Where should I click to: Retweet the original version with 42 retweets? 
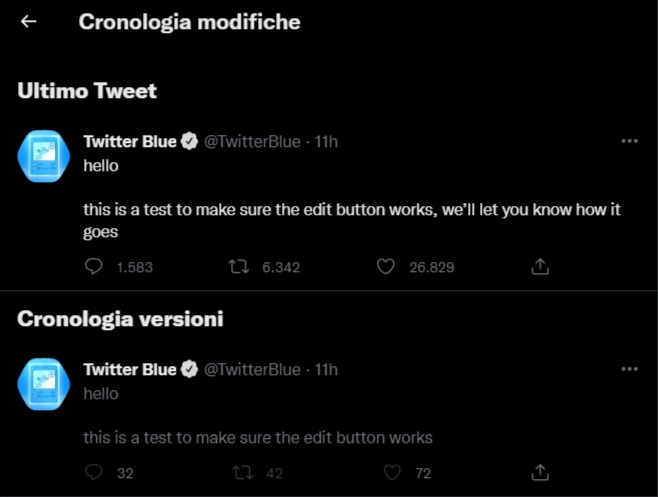(239, 473)
